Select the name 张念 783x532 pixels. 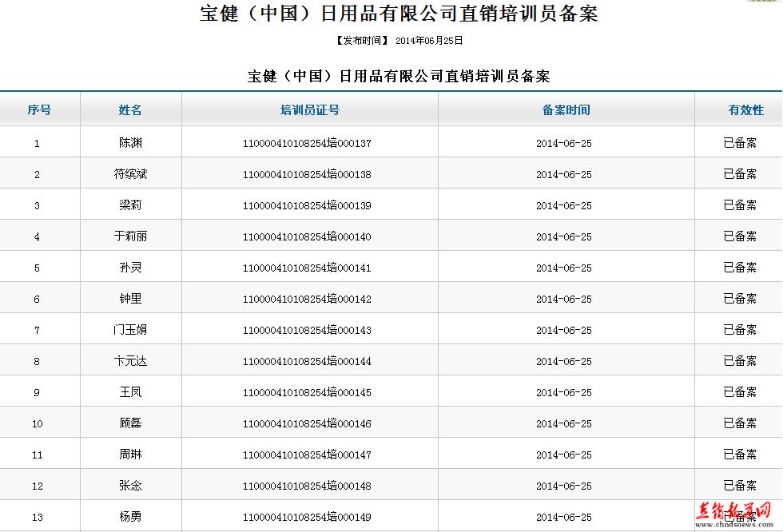point(130,485)
